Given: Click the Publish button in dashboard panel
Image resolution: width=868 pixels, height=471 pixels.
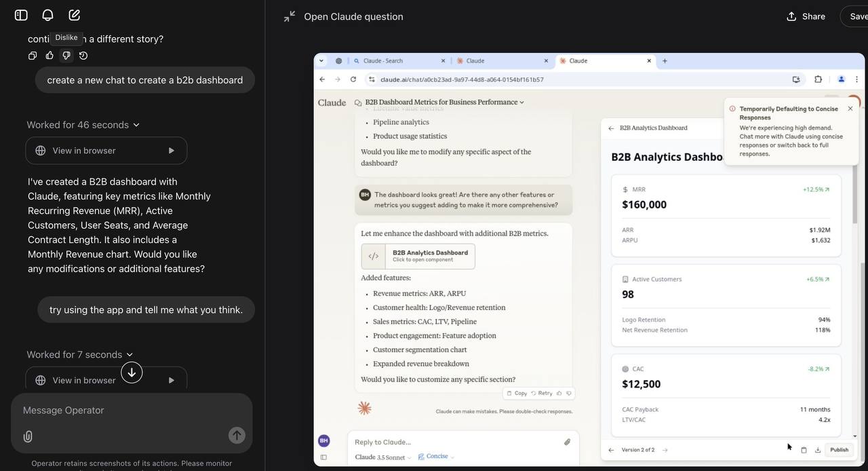Looking at the screenshot, I should pos(839,450).
